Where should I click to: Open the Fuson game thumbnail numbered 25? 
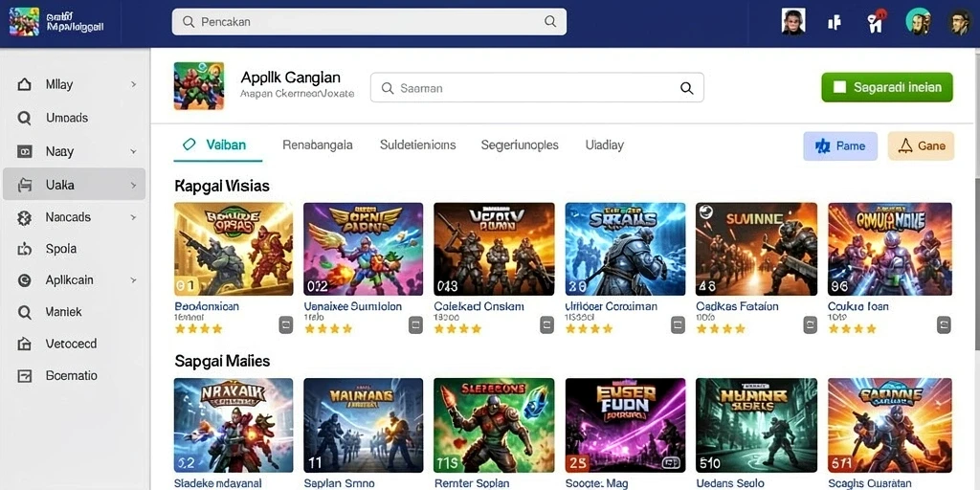(625, 425)
